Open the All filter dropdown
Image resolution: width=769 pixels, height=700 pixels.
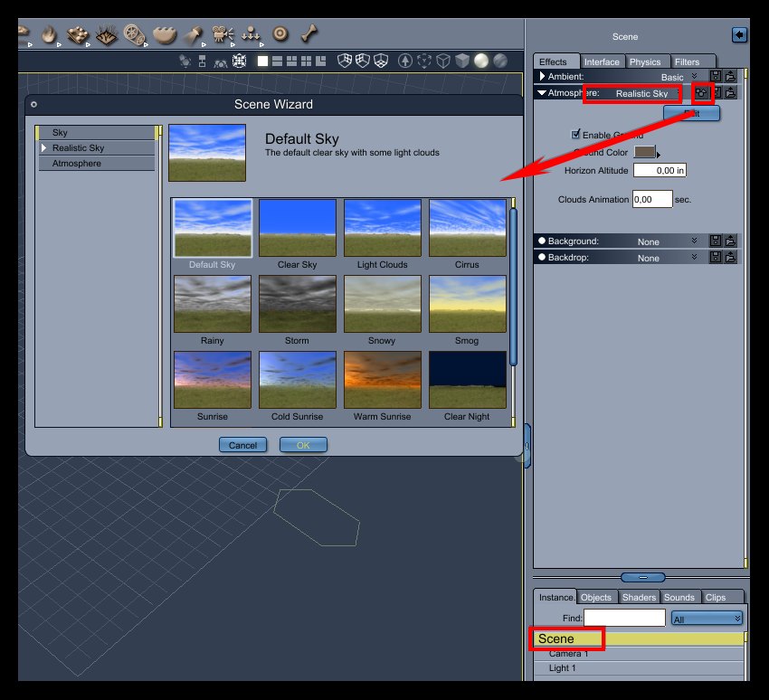pyautogui.click(x=707, y=618)
